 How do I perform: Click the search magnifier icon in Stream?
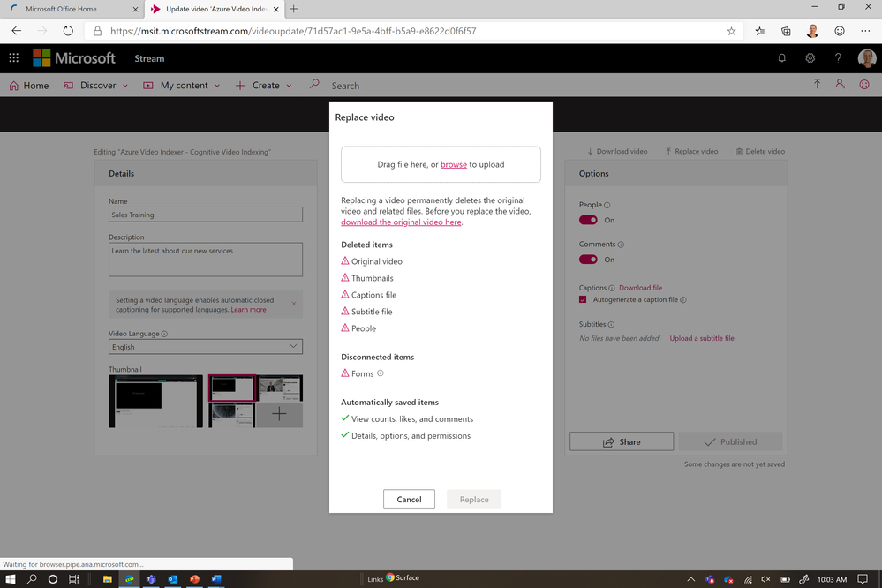click(314, 85)
